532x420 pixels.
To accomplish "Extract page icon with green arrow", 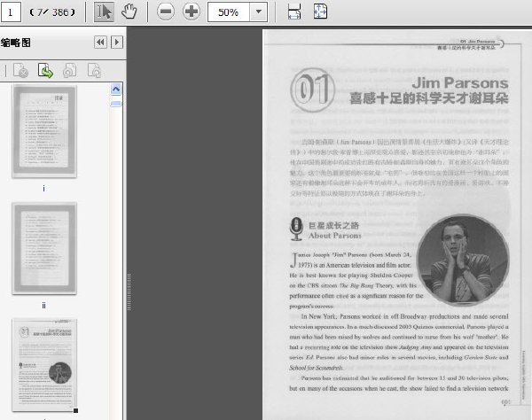I will coord(45,71).
